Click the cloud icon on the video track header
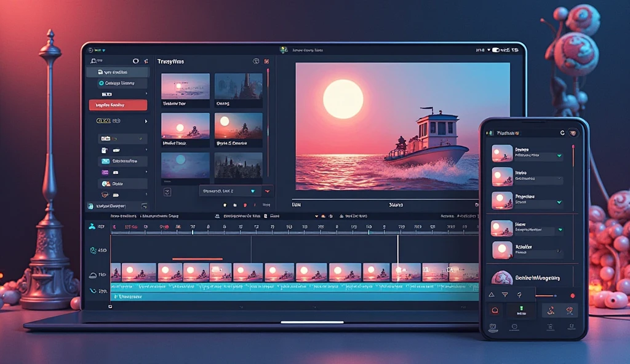The height and width of the screenshot is (364, 630). coord(93,275)
